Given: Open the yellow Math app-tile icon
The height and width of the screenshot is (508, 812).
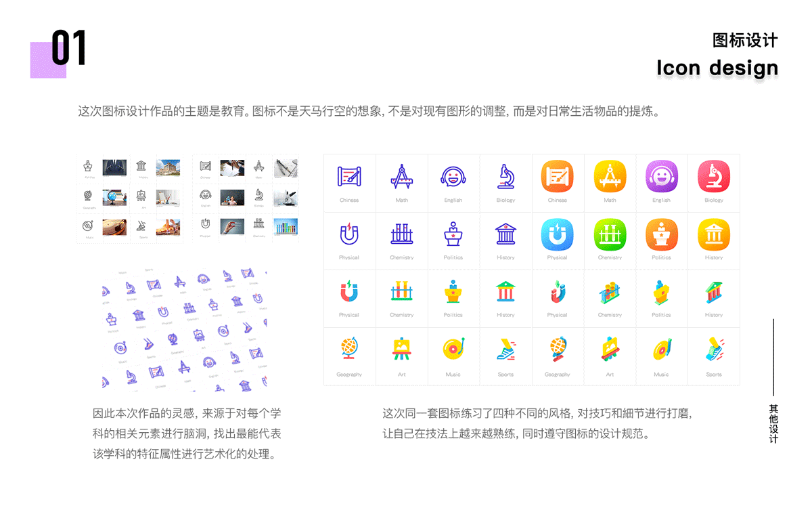Looking at the screenshot, I should [610, 176].
